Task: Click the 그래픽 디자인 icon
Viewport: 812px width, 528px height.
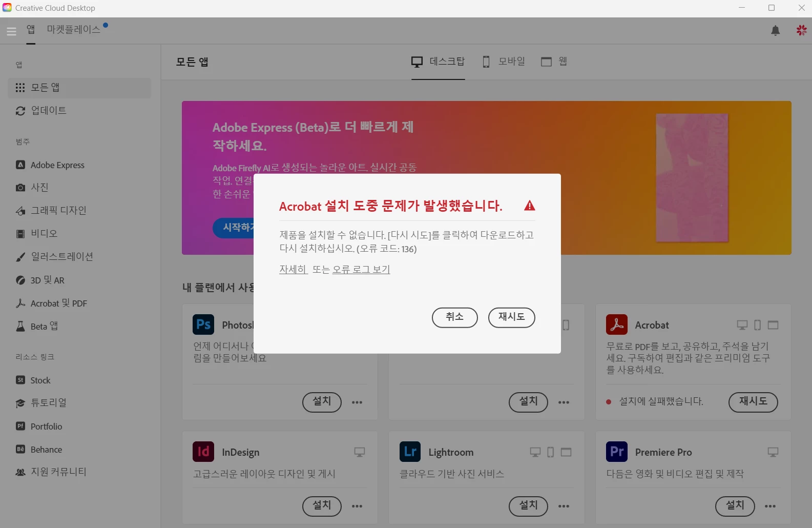Action: [20, 211]
